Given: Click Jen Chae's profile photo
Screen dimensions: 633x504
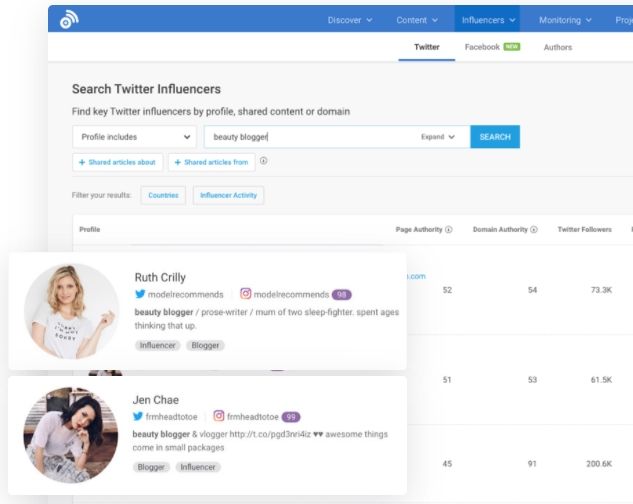Looking at the screenshot, I should click(71, 435).
